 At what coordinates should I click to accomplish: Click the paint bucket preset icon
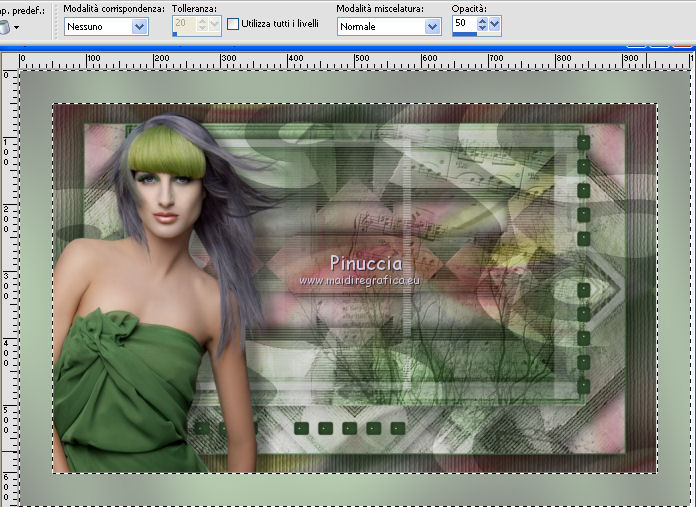[4, 28]
